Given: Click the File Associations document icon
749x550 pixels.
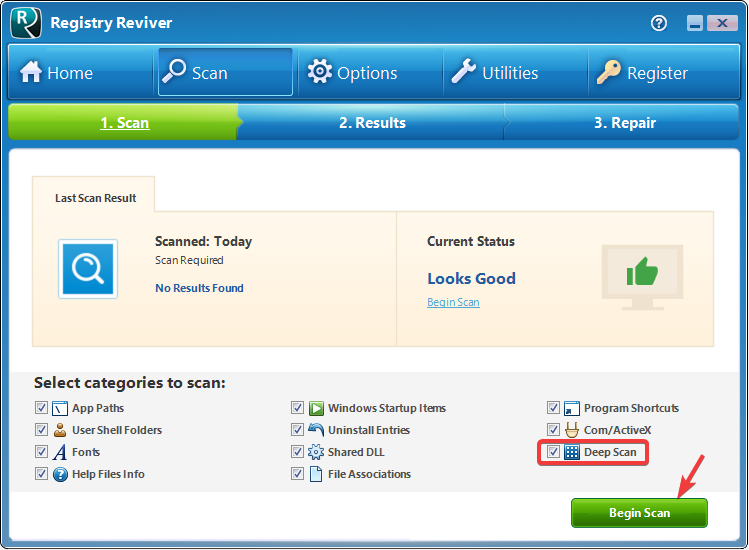Looking at the screenshot, I should (x=316, y=474).
